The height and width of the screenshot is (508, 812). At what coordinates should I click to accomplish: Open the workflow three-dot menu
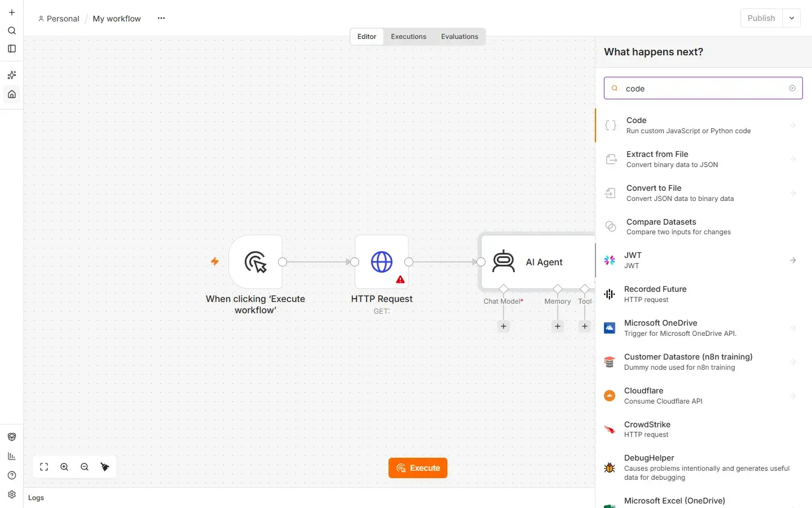161,18
